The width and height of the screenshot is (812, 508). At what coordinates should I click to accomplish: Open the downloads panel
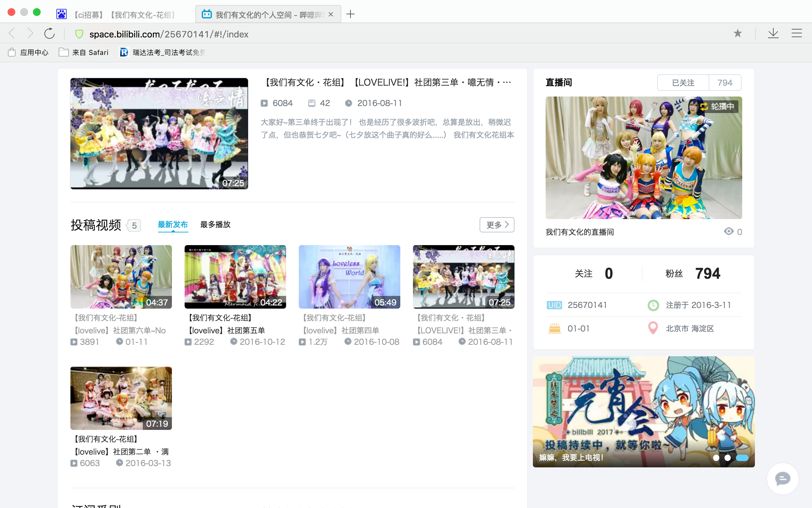click(773, 33)
